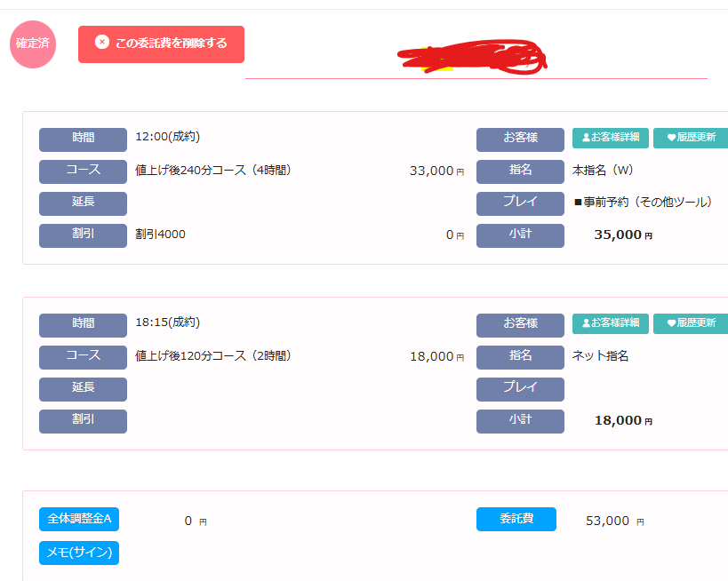This screenshot has height=581, width=728.
Task: Click the X icon on the delete commission button
Action: [102, 43]
